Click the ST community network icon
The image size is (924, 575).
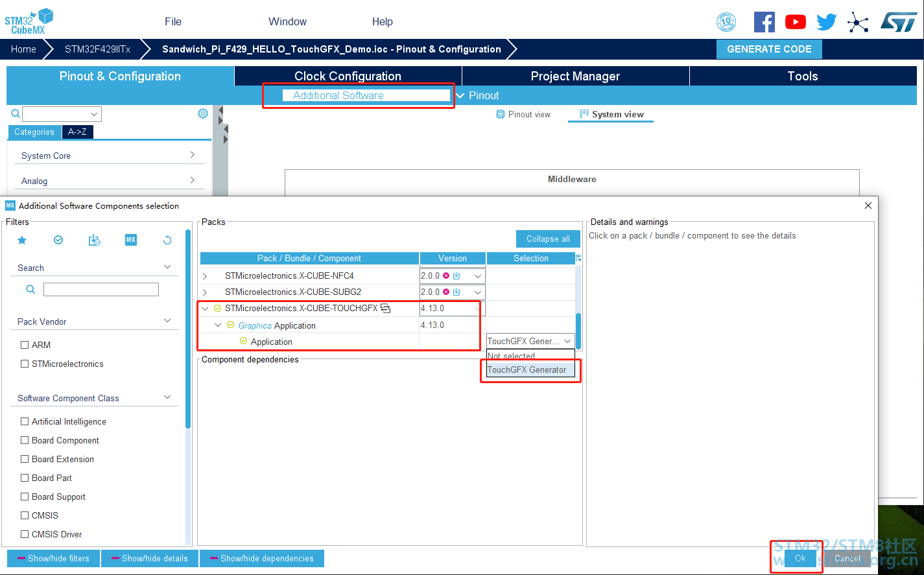[x=858, y=22]
